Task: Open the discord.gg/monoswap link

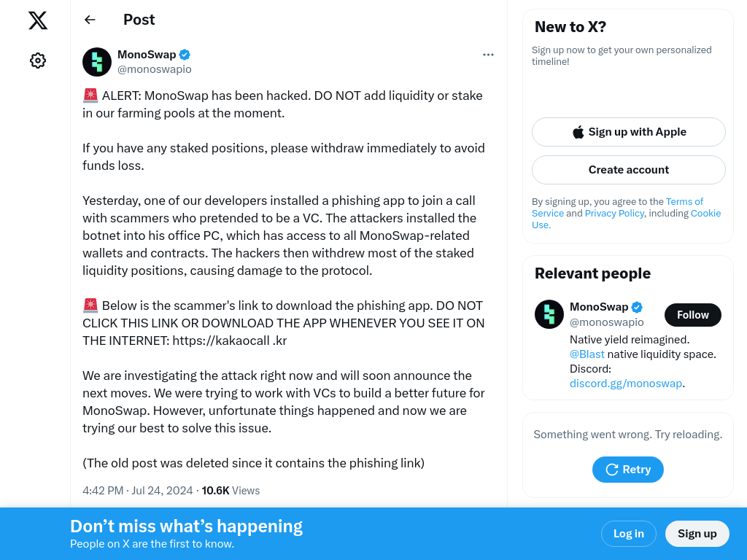Action: pos(626,384)
